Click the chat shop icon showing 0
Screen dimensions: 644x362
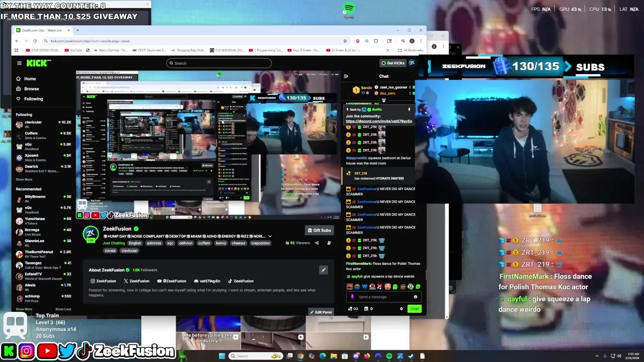(x=368, y=309)
